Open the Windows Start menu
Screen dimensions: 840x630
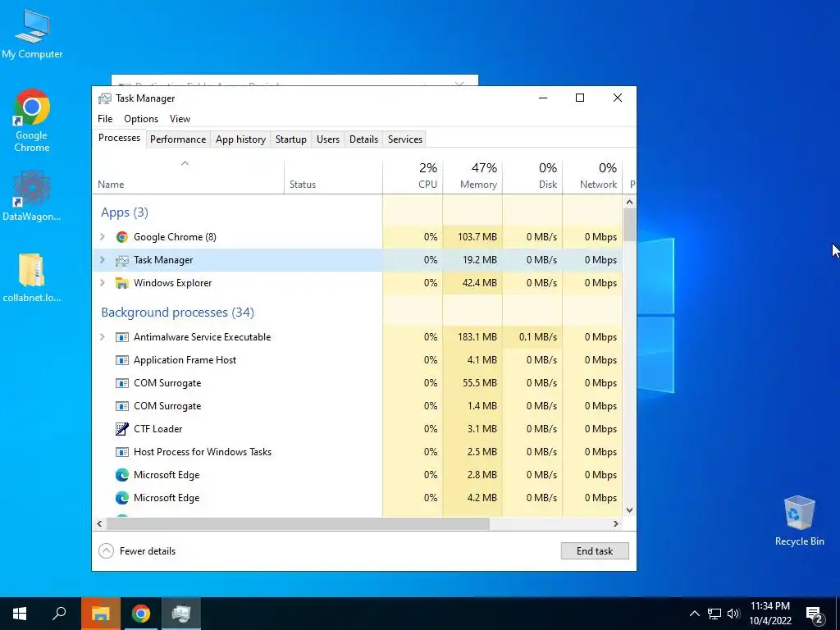tap(20, 614)
